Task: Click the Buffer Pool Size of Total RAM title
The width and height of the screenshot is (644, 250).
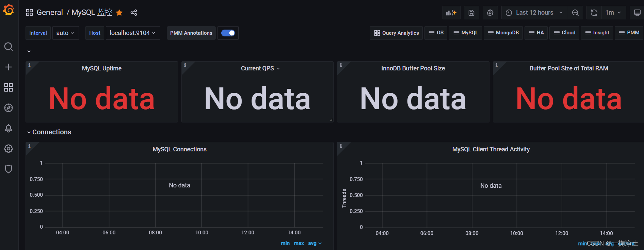Action: pyautogui.click(x=569, y=68)
